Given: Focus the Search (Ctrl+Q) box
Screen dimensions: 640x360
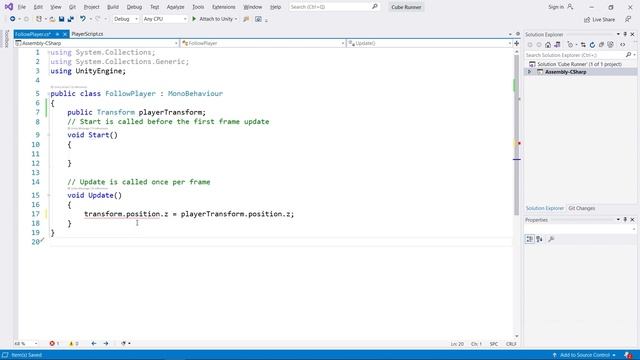Looking at the screenshot, I should pyautogui.click(x=334, y=7).
